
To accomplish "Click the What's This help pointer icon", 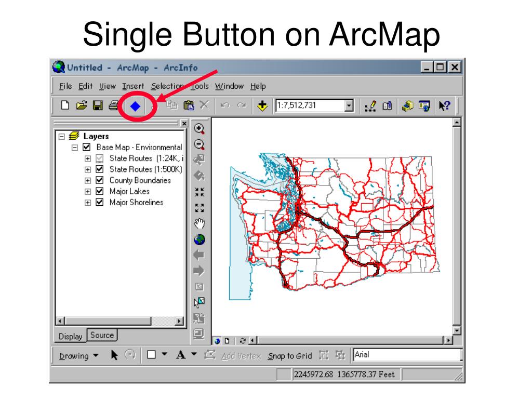I will click(x=445, y=106).
